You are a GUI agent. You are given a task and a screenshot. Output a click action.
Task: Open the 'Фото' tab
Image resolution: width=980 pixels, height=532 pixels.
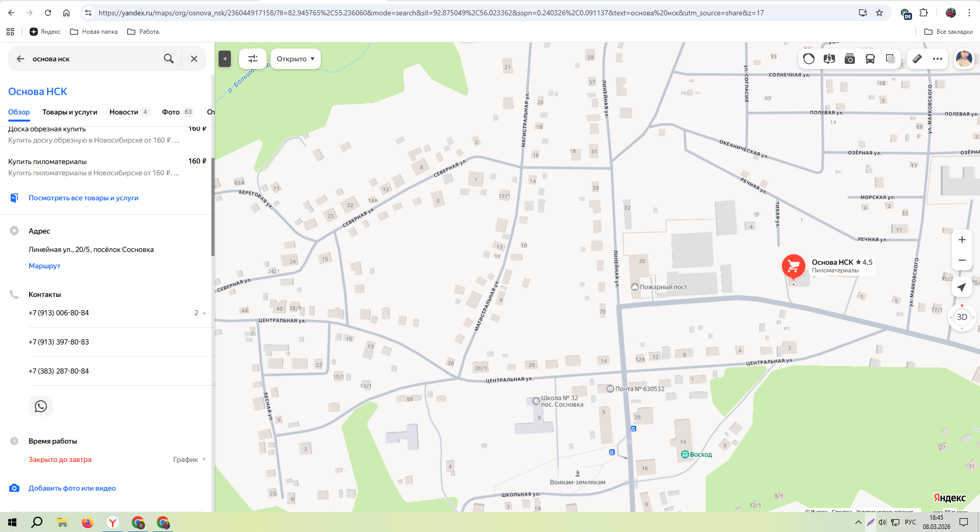click(x=178, y=112)
